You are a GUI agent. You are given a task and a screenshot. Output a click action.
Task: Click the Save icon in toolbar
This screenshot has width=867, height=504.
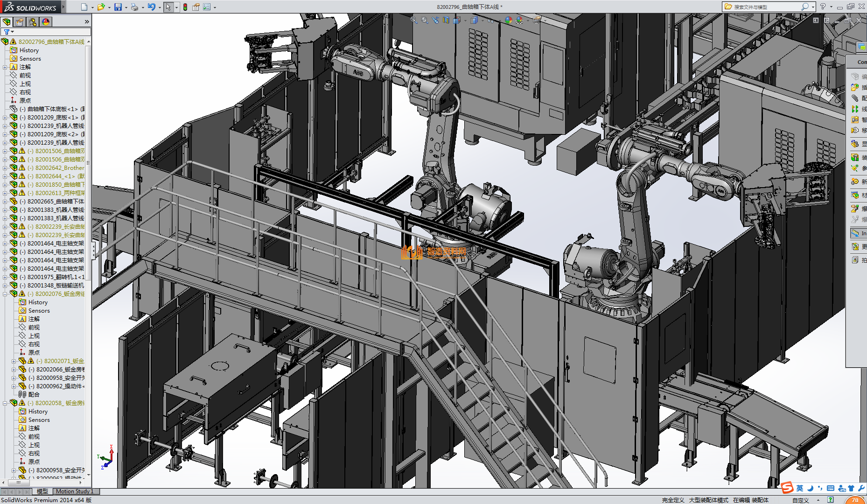click(x=118, y=7)
